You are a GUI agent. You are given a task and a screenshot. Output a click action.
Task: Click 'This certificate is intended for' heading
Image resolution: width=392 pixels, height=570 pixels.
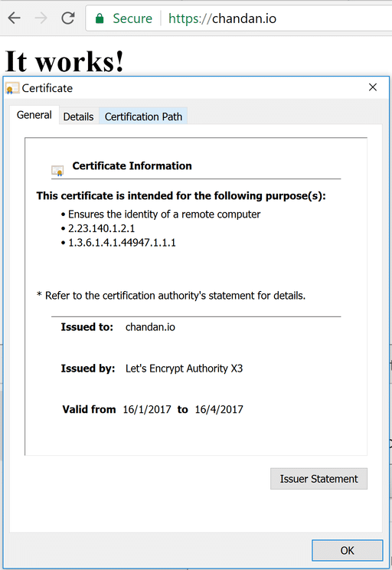click(181, 196)
